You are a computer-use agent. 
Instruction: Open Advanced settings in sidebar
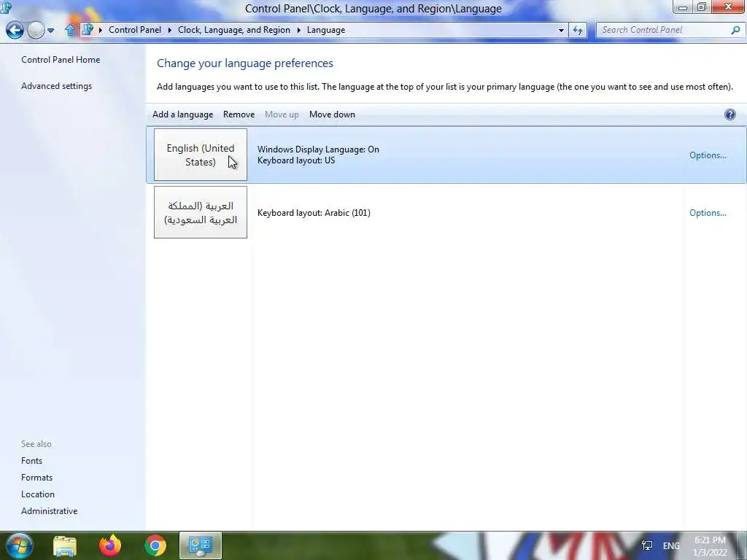56,86
